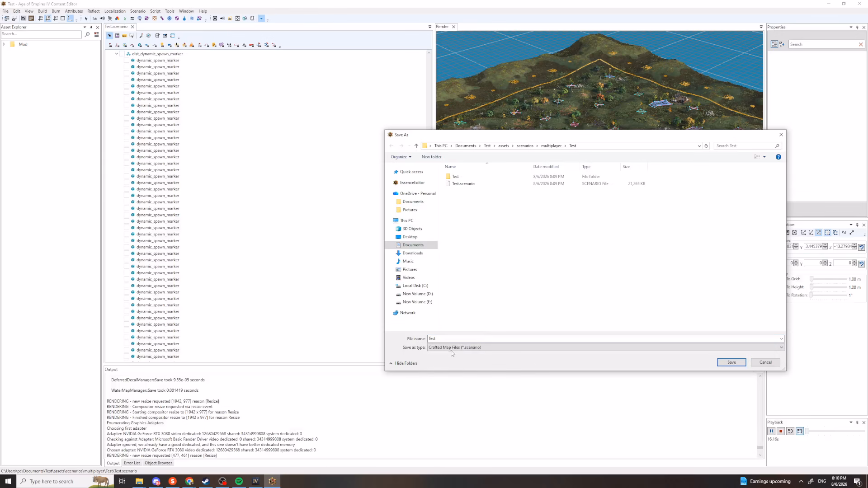The width and height of the screenshot is (868, 488).
Task: Click the New folder button
Action: pos(431,157)
